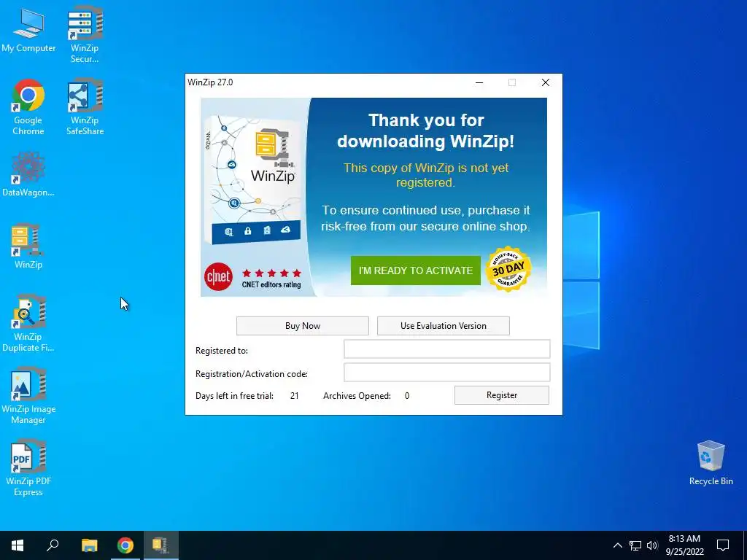The height and width of the screenshot is (560, 747).
Task: Select the WinZip Duplicate File Finder icon
Action: 28,323
